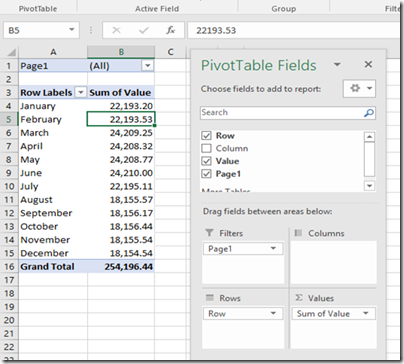Select column A header
This screenshot has width=404, height=364.
[53, 52]
